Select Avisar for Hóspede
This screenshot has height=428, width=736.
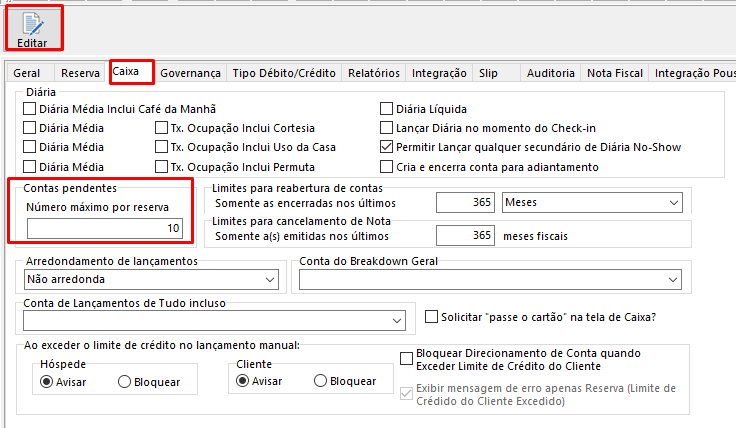(x=46, y=382)
